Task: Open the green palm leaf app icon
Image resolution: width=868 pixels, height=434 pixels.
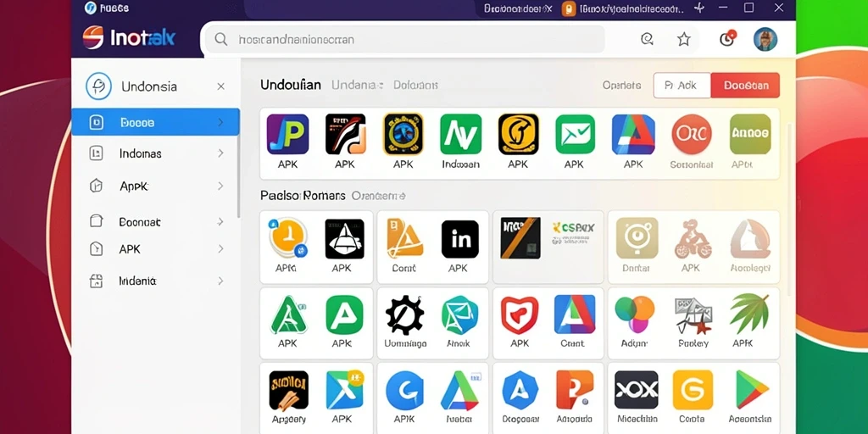Action: [x=749, y=314]
